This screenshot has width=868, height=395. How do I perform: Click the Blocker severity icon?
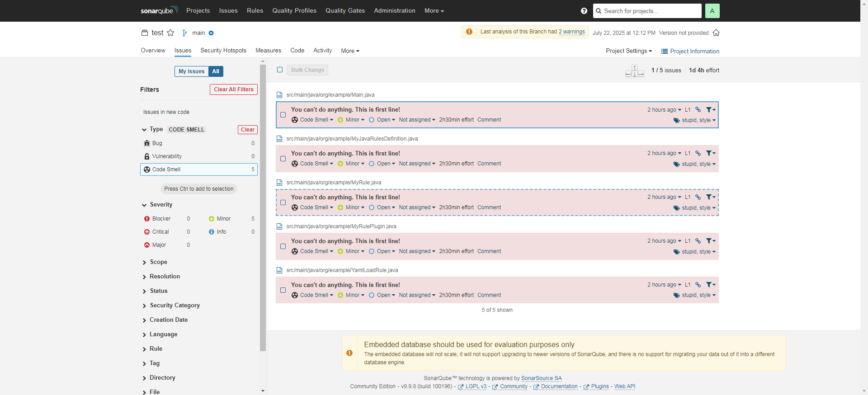coord(147,219)
